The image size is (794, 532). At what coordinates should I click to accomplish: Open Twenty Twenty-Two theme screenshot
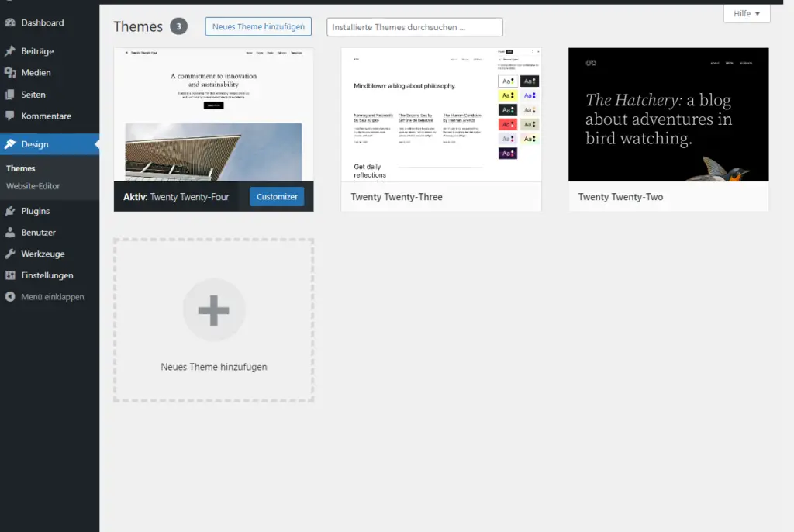[x=668, y=115]
